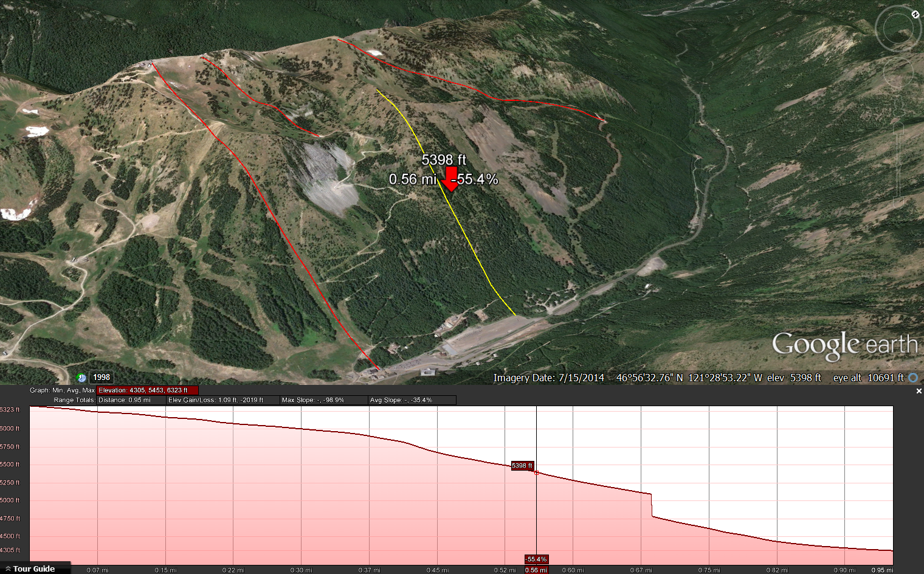Screen dimensions: 924x574
Task: Click the Look joystick ring center
Action: pos(898,28)
